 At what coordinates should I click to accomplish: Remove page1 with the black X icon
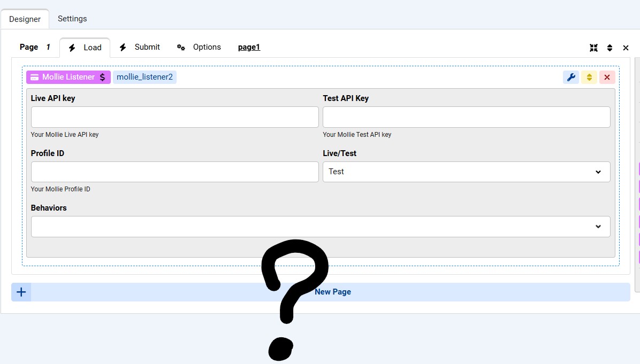point(626,48)
